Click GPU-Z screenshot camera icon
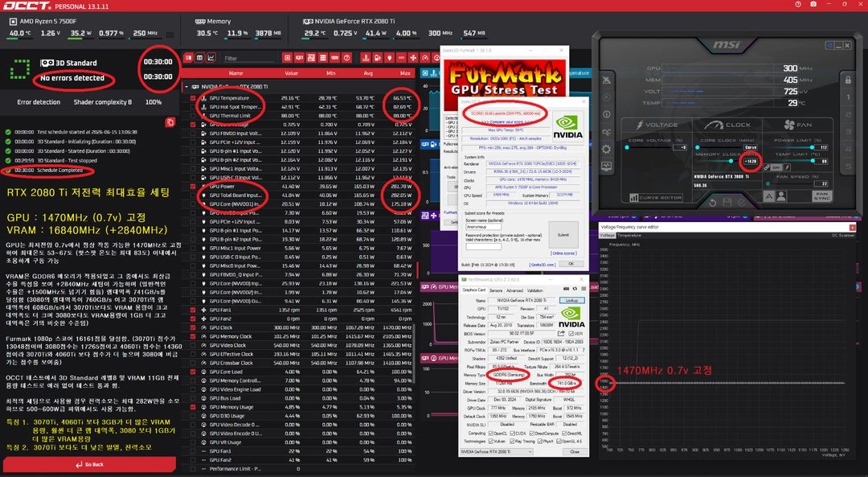This screenshot has height=477, width=868. 566,290
